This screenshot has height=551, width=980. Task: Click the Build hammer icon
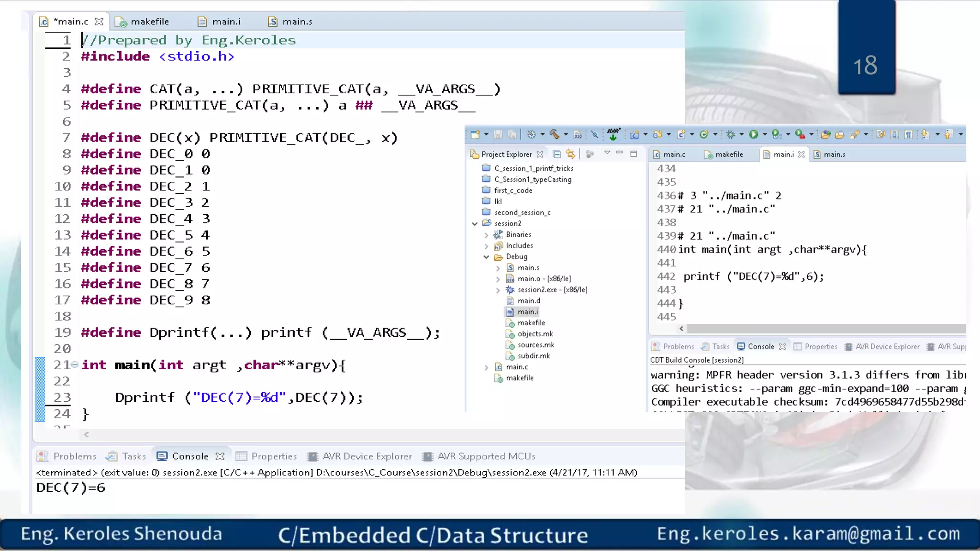coord(554,134)
